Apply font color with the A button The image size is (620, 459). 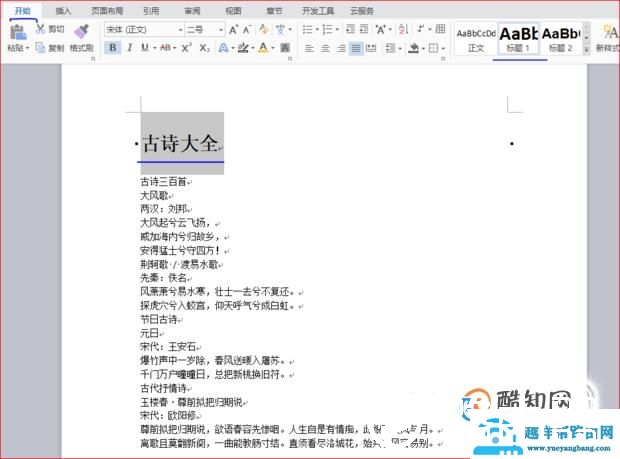263,48
